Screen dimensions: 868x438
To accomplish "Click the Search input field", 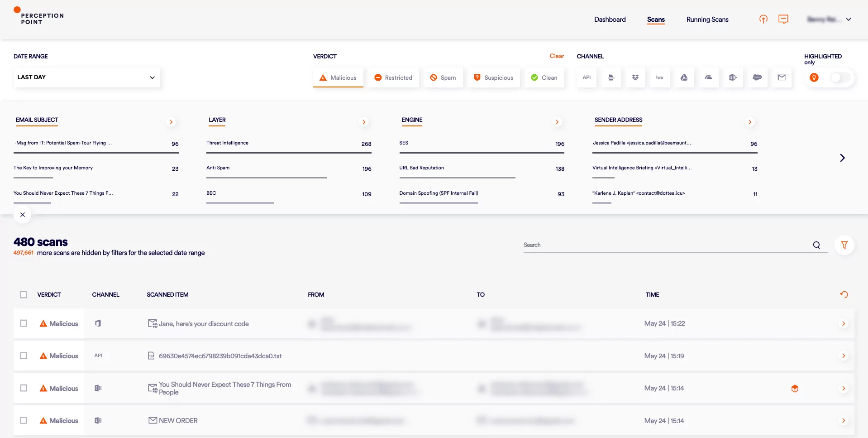I will pos(667,245).
